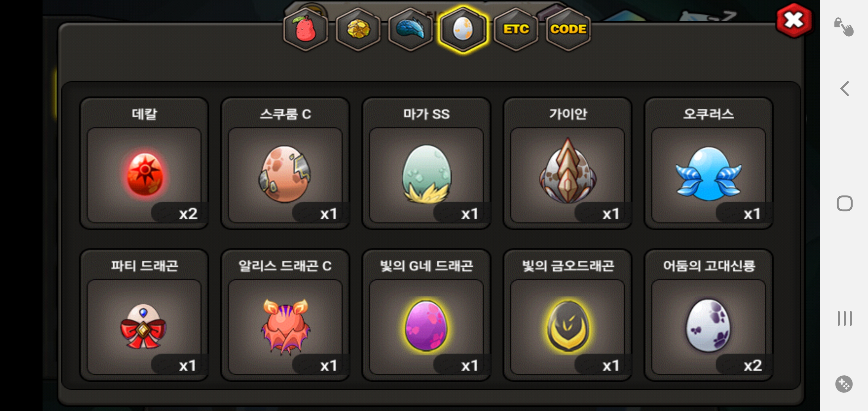Image resolution: width=868 pixels, height=411 pixels.
Task: Tap the Android back navigation arrow
Action: [844, 88]
